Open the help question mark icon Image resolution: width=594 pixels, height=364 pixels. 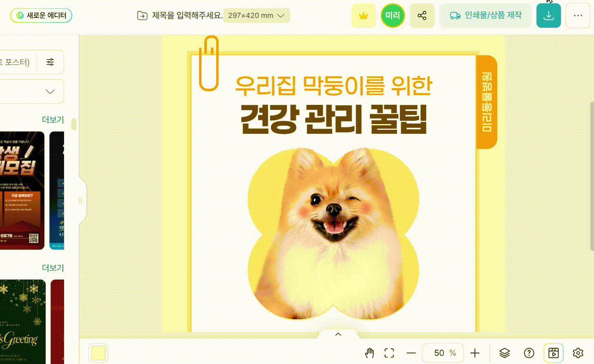[529, 353]
